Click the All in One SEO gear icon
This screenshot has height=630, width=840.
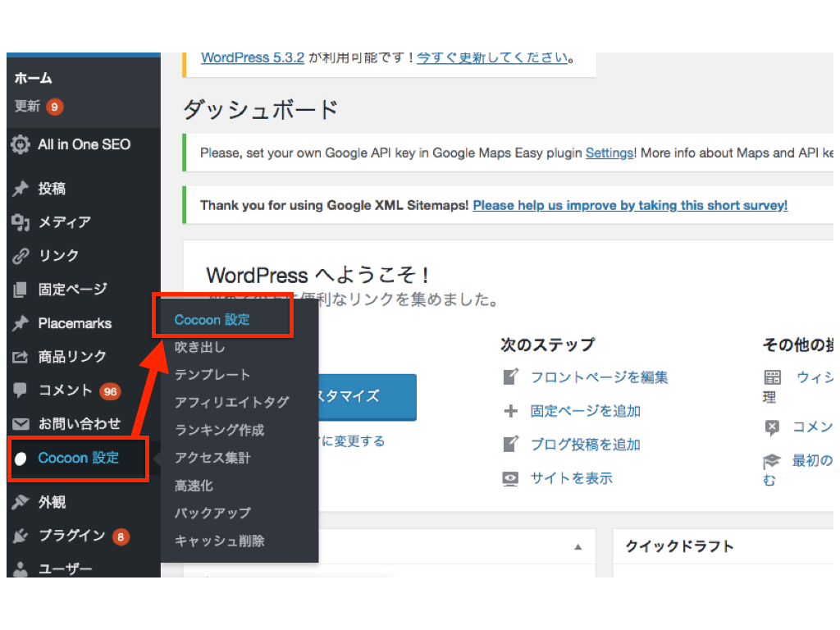21,144
